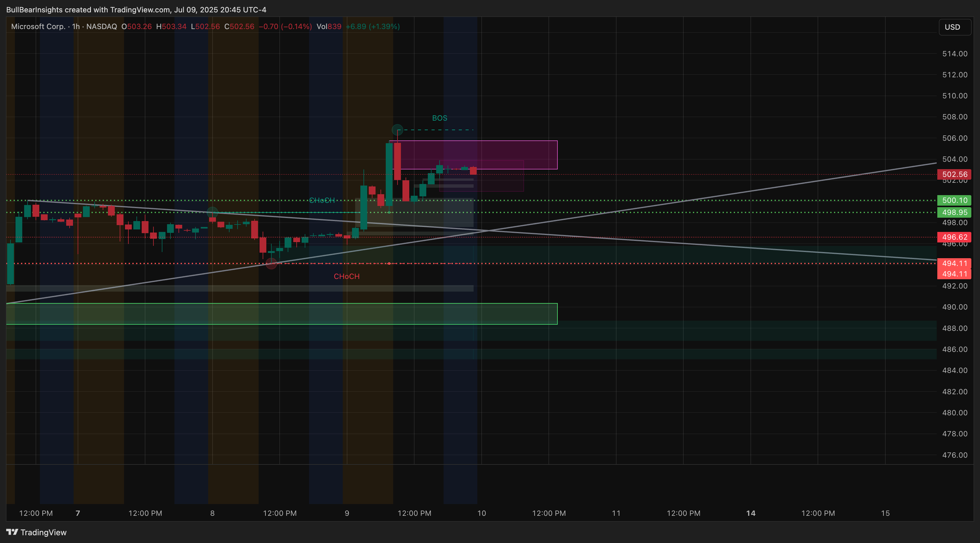Click the BOS label above the chart
This screenshot has width=980, height=543.
click(x=439, y=118)
